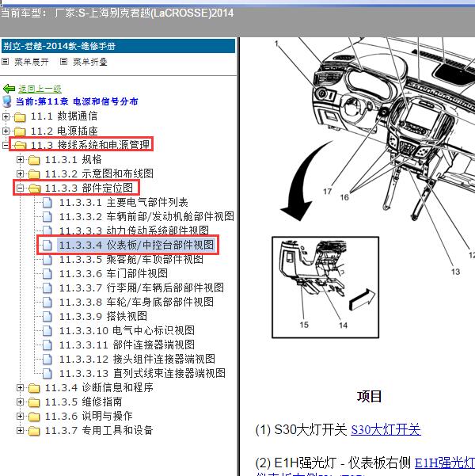Collapse the 11.3.3 部件定位图 node
This screenshot has width=475, height=476.
(20, 188)
